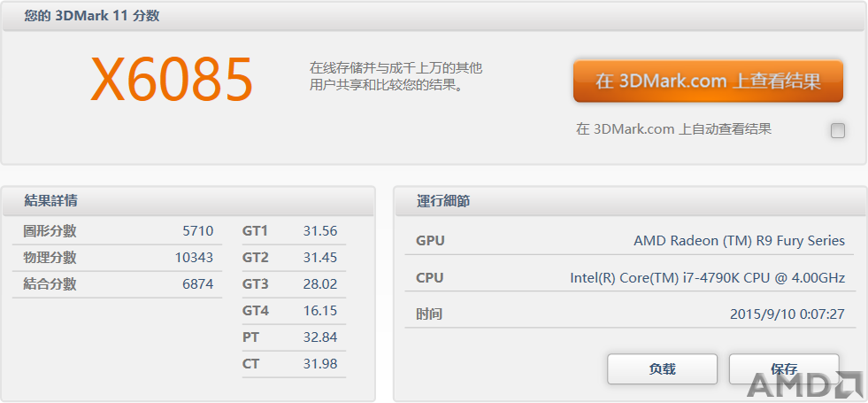Select the CT result 31.98
This screenshot has height=403, width=868.
(x=320, y=364)
